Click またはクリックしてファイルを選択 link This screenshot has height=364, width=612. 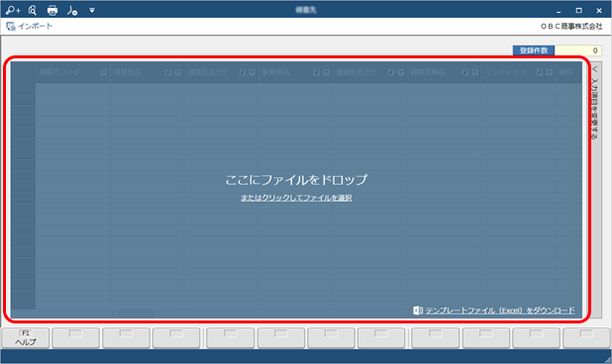coord(296,198)
